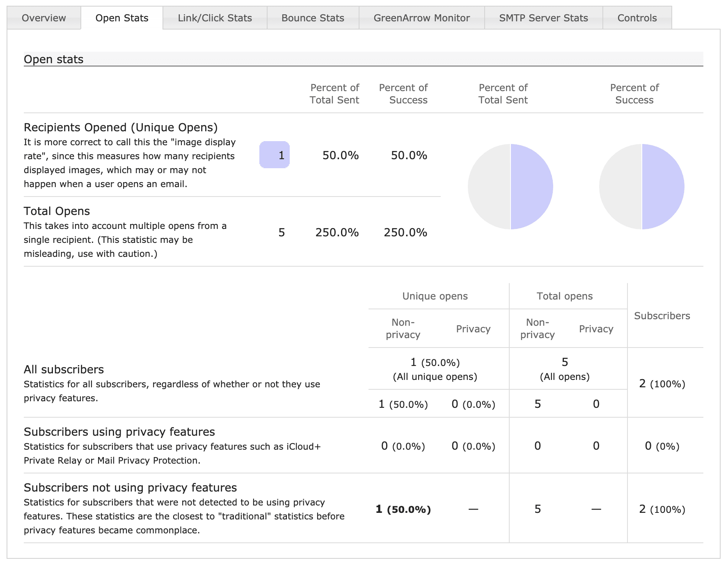Screen dimensions: 728x567
Task: Click the Total Opens heading
Action: (x=57, y=211)
